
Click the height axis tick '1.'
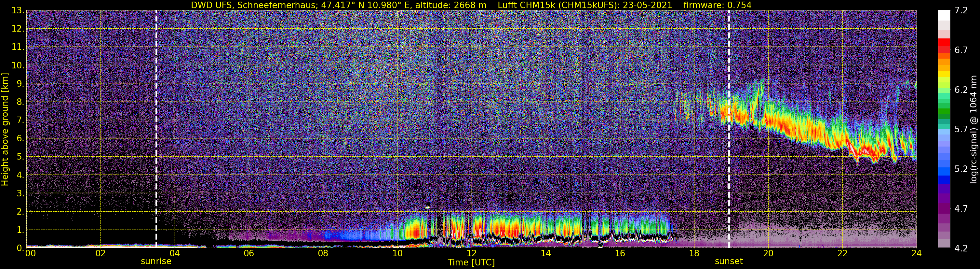click(x=20, y=230)
